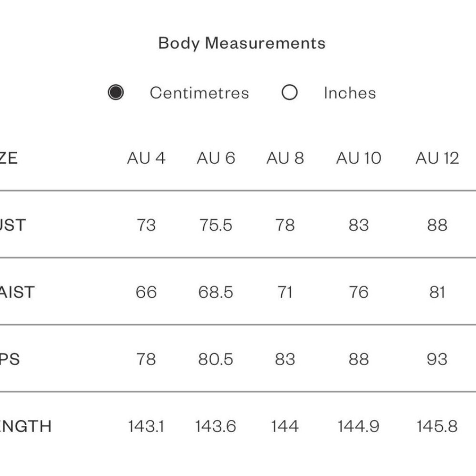Click the AU 12 column header
This screenshot has width=476, height=476.
tap(437, 158)
